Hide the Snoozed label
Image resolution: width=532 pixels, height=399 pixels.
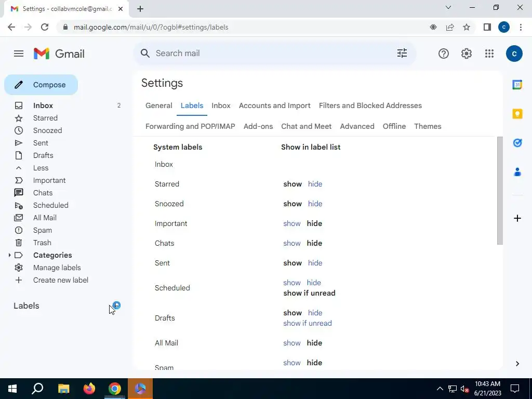click(x=315, y=204)
